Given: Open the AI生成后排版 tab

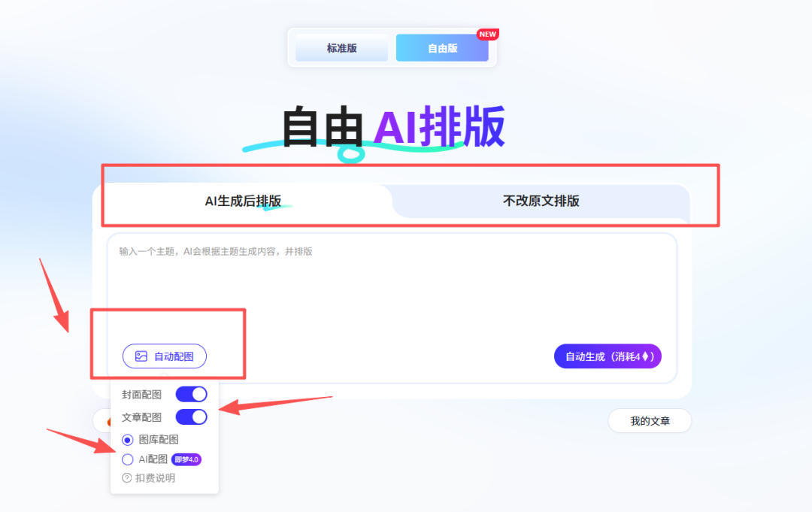Looking at the screenshot, I should [x=243, y=201].
